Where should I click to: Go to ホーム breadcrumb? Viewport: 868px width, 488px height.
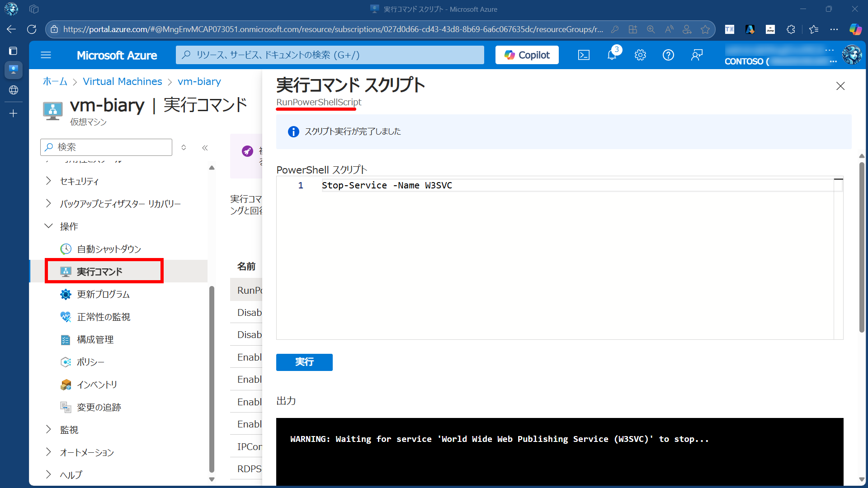(55, 81)
